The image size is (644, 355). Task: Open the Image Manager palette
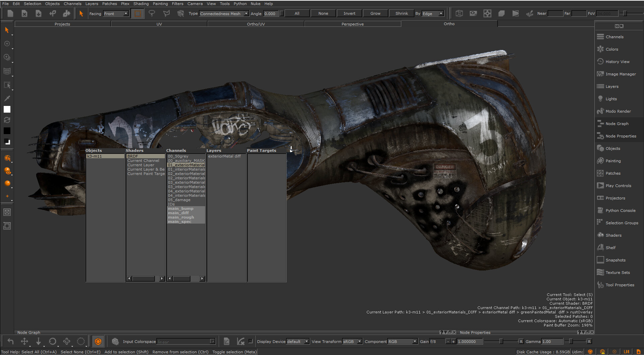(x=620, y=74)
